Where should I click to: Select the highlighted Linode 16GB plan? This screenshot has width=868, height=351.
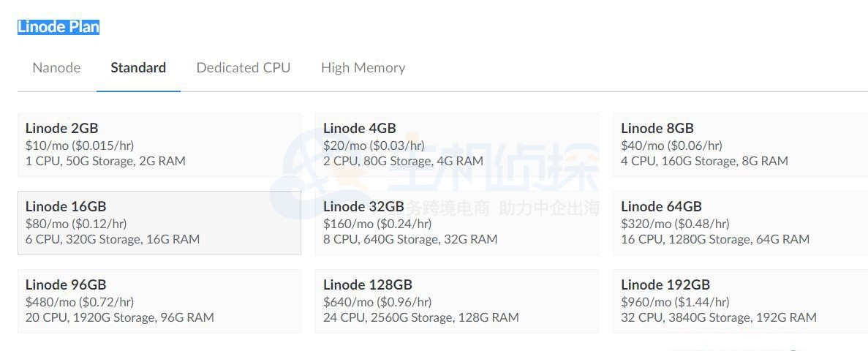pyautogui.click(x=159, y=223)
